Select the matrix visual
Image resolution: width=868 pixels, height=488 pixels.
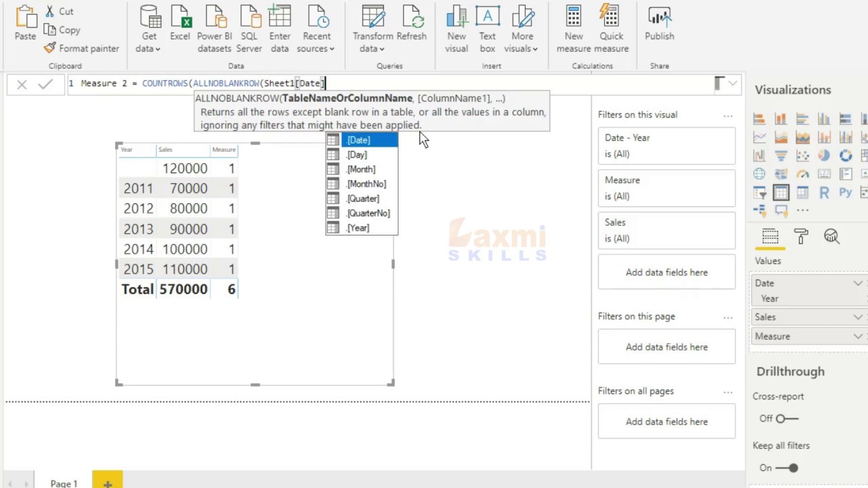click(802, 192)
